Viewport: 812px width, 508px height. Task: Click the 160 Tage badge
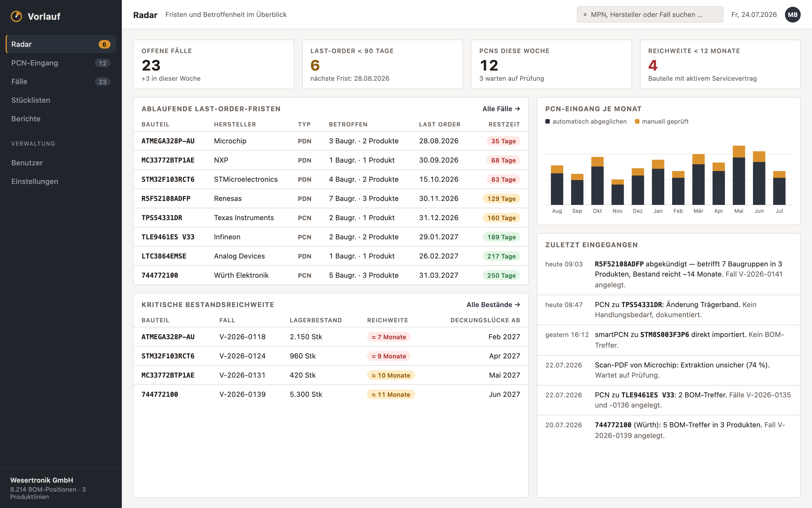[x=501, y=218]
